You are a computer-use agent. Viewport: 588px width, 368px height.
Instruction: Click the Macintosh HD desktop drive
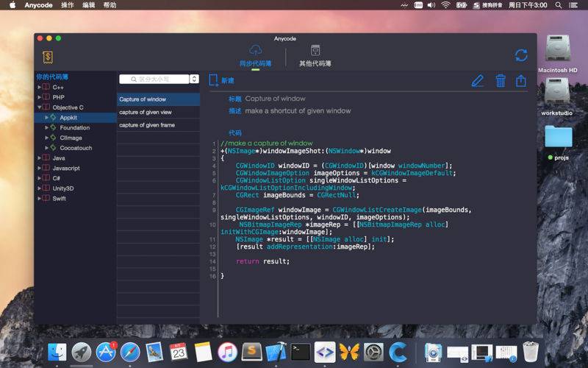point(558,53)
